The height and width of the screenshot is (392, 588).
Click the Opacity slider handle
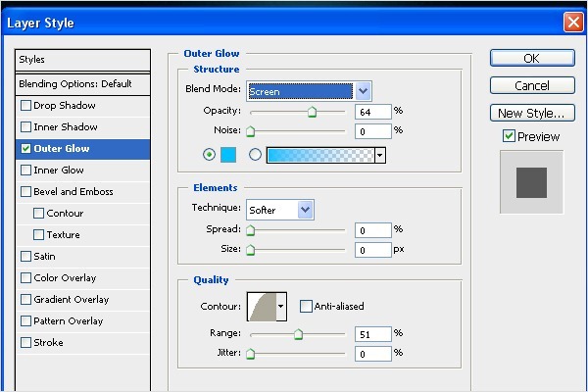pos(313,112)
